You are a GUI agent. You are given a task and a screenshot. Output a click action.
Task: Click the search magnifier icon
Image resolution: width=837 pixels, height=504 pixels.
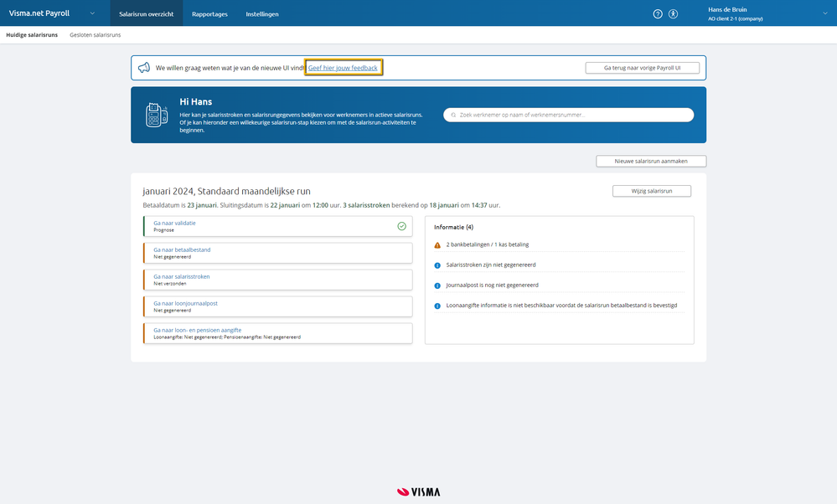click(453, 115)
